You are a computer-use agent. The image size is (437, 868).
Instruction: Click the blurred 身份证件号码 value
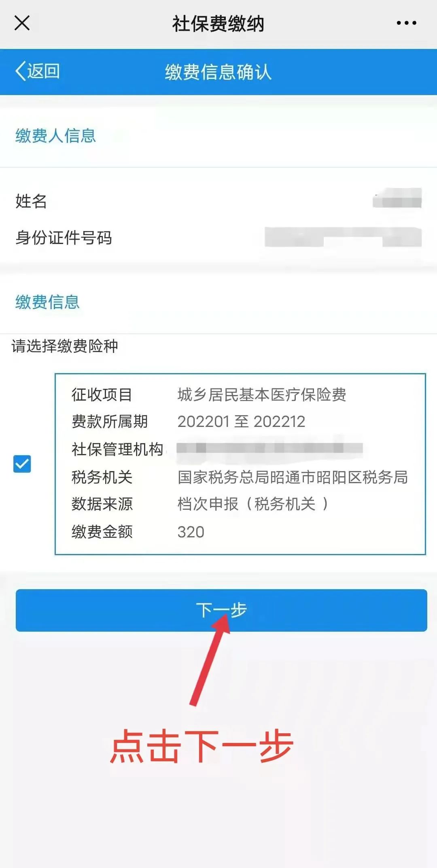(343, 237)
